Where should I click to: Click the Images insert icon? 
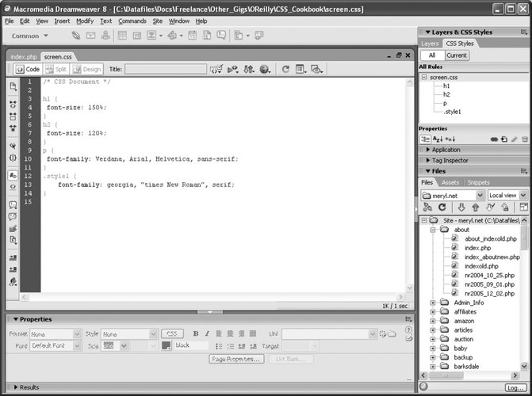click(x=151, y=36)
